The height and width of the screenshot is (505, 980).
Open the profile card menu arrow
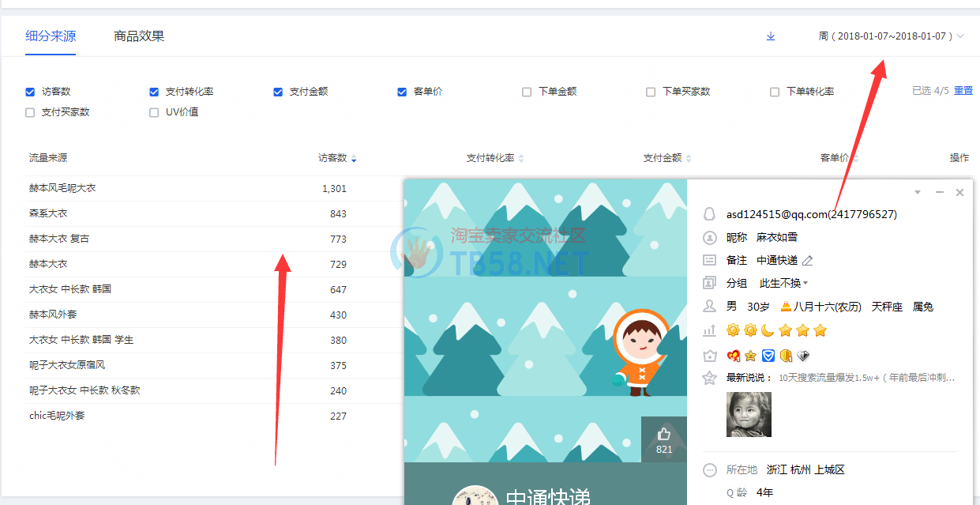click(917, 192)
